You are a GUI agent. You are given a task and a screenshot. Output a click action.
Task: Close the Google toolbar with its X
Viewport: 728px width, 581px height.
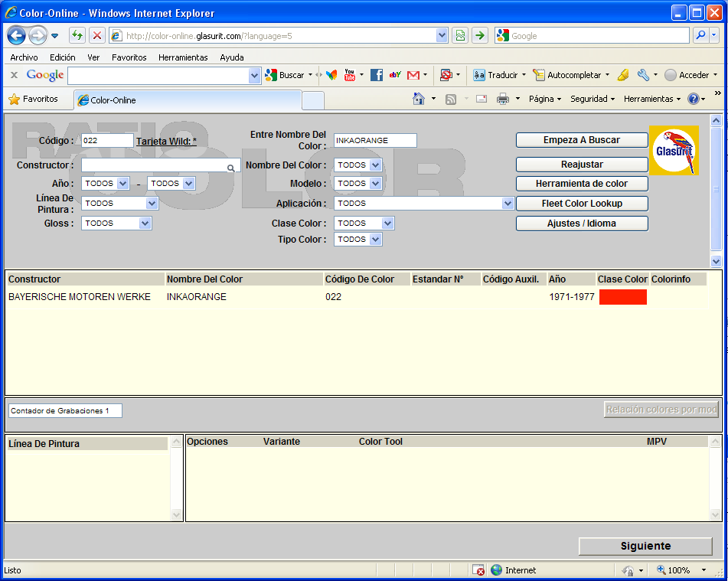click(x=14, y=75)
